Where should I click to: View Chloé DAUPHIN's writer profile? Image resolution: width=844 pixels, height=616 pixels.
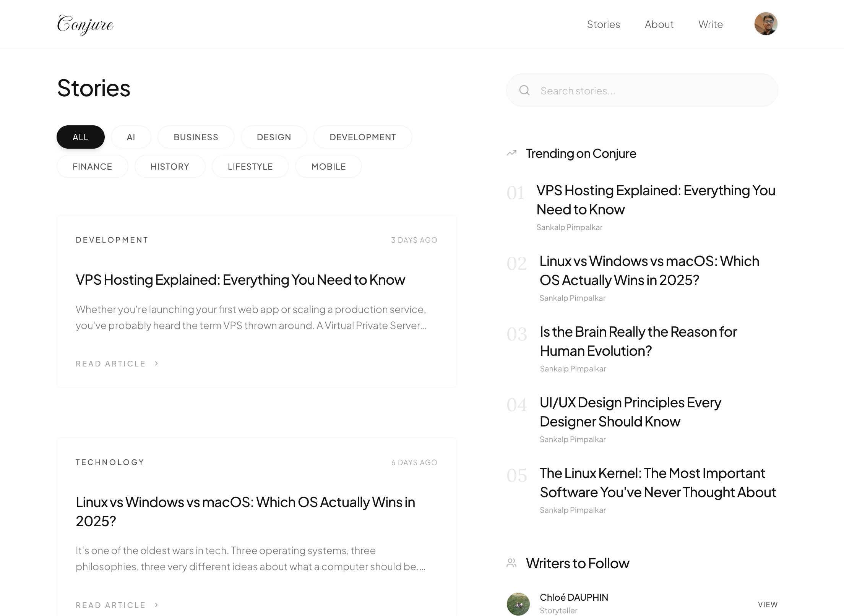[767, 605]
